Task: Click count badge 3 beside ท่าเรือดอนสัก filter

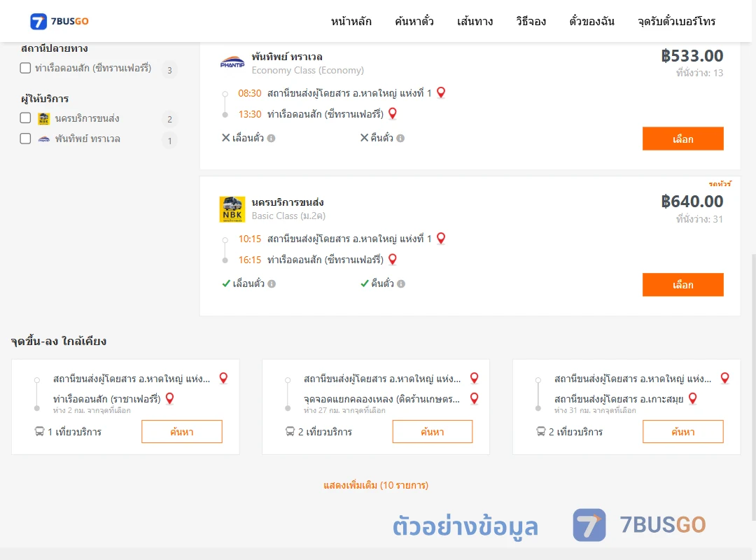Action: coord(169,71)
